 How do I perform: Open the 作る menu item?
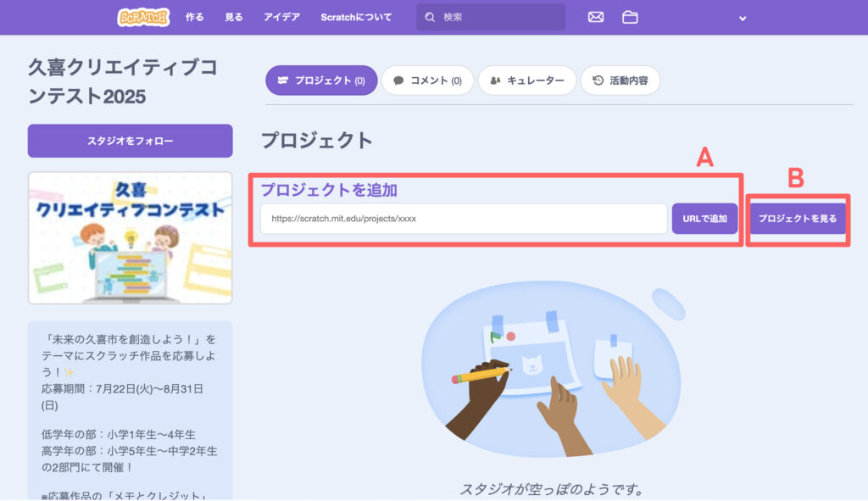194,17
